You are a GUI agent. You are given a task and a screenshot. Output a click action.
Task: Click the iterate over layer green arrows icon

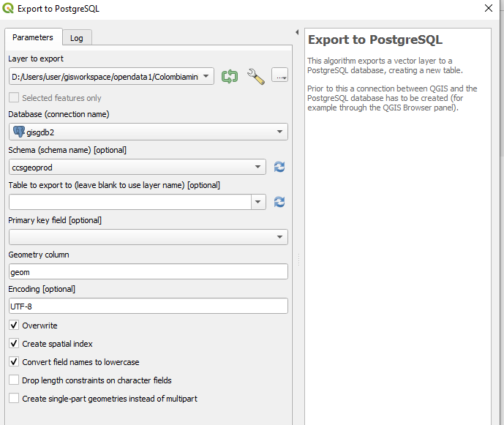click(230, 76)
